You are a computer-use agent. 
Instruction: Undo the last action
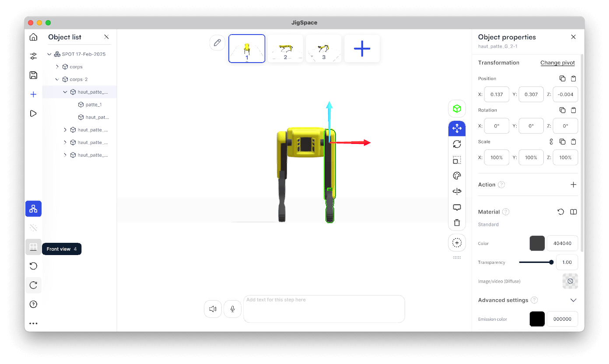(33, 266)
